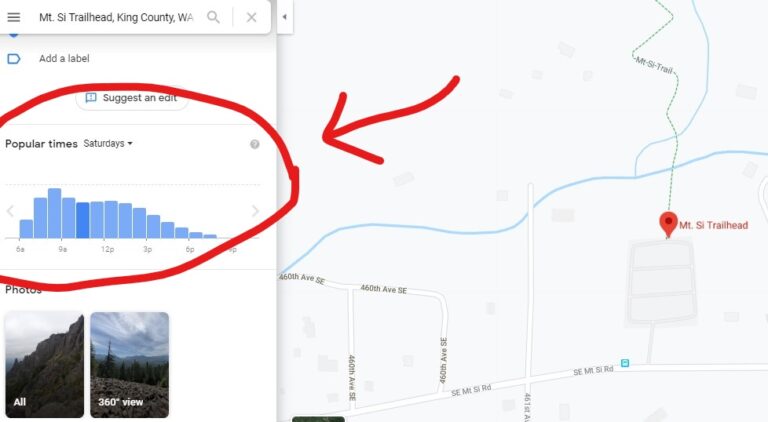
Task: Collapse the side panel arrow
Action: pos(285,17)
